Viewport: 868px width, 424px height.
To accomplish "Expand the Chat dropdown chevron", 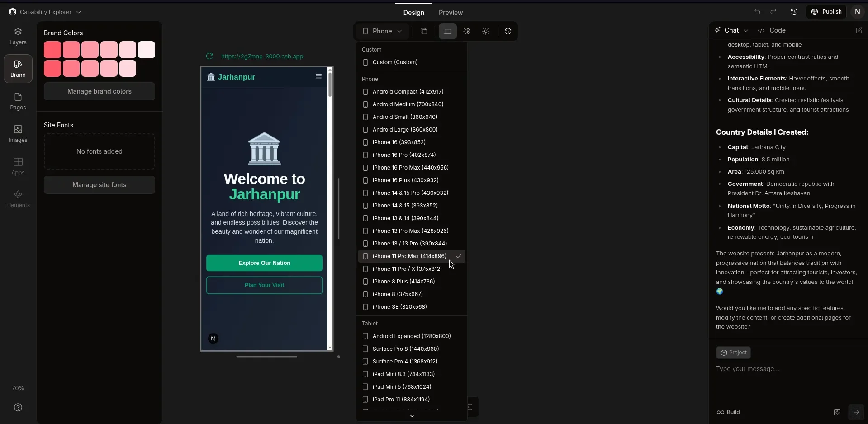I will (746, 31).
